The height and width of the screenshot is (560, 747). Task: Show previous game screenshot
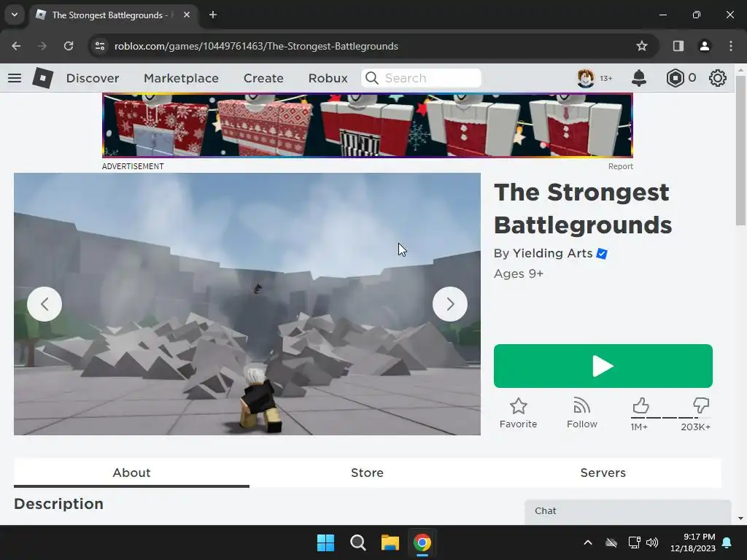coord(44,304)
